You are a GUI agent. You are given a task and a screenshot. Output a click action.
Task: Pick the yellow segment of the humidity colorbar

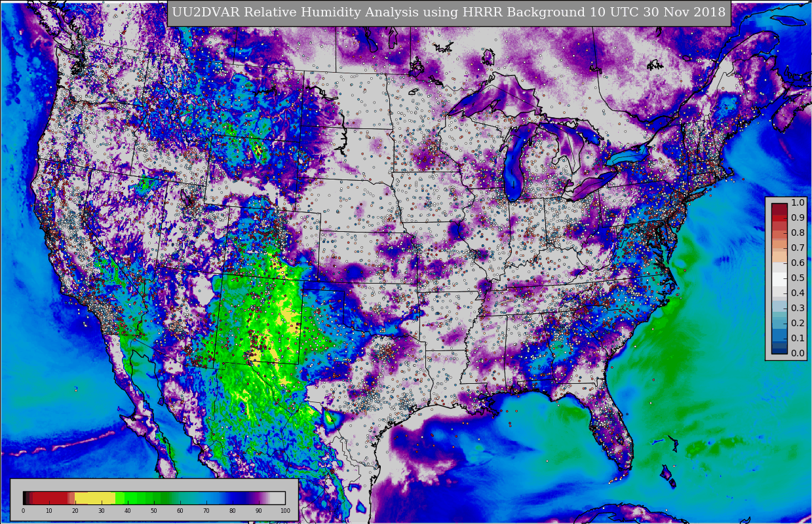(x=95, y=498)
